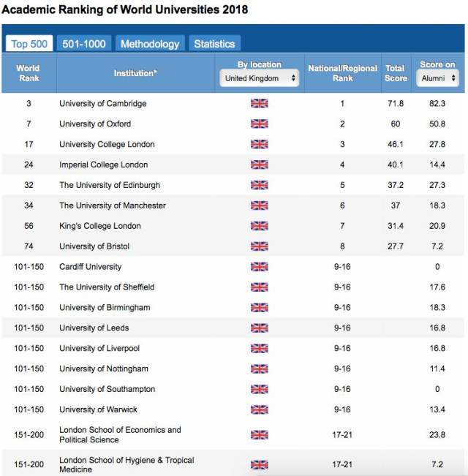
Task: Click the flag in the Sheffield row
Action: pyautogui.click(x=260, y=287)
